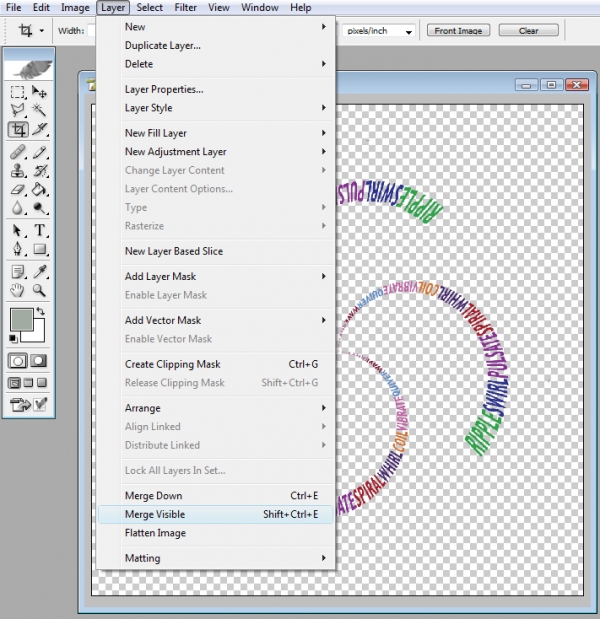The image size is (600, 619).
Task: Choose Merge Visible from Layer menu
Action: (x=216, y=514)
